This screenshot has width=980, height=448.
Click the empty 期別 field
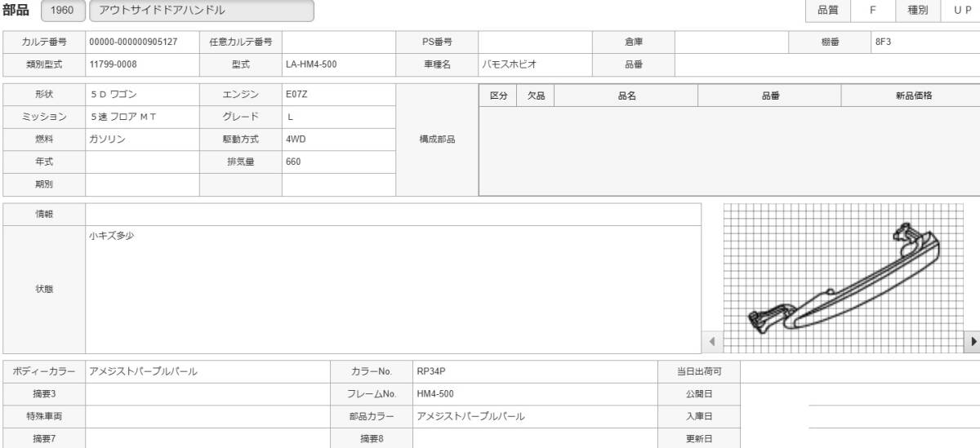pos(142,184)
